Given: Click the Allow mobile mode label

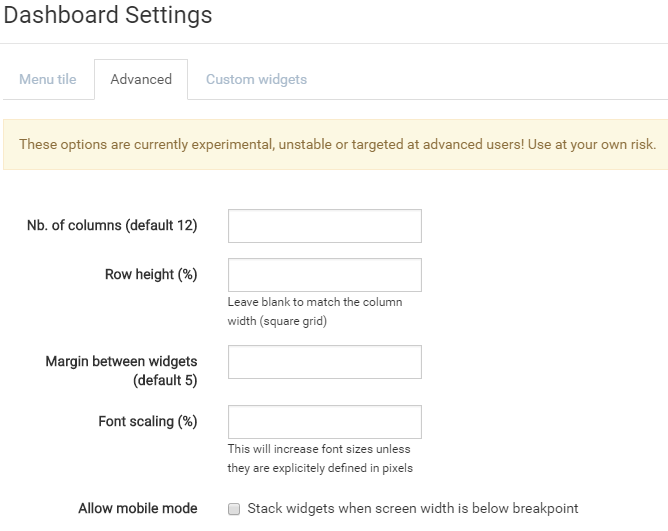Looking at the screenshot, I should click(x=138, y=508).
